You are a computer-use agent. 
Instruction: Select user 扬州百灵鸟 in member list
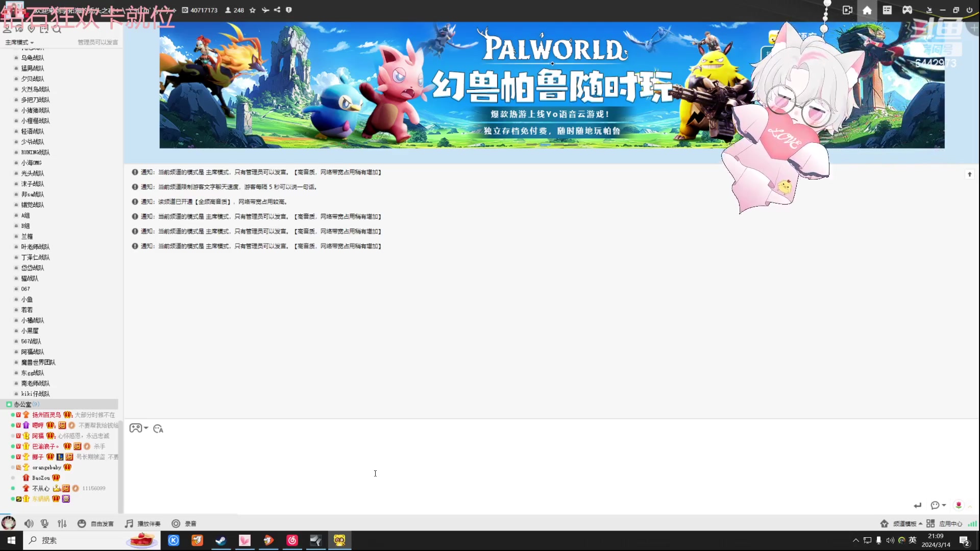[x=46, y=415]
